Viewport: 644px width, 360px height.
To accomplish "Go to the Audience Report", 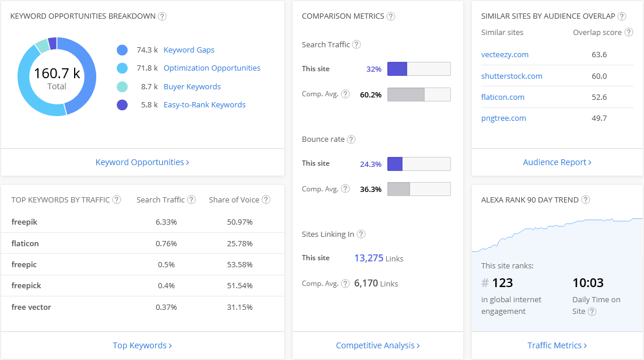I will click(x=557, y=162).
